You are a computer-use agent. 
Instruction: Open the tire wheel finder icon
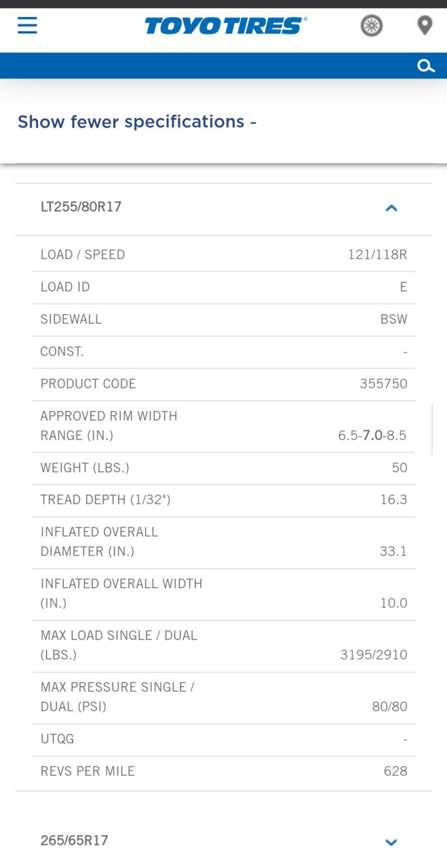(x=372, y=26)
